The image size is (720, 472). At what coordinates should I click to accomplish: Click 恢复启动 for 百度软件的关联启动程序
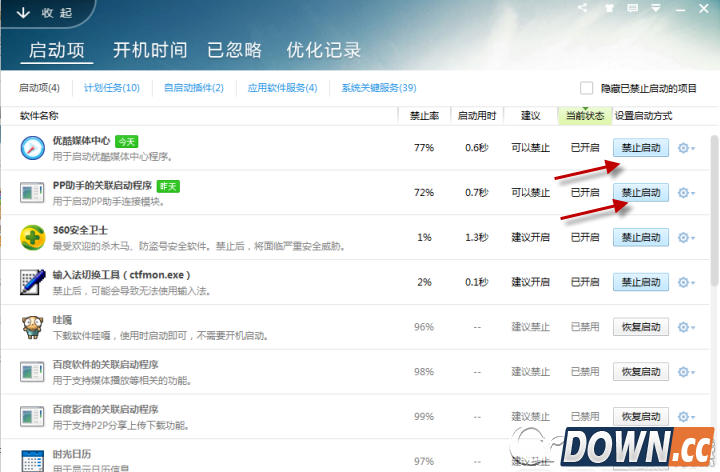(641, 372)
